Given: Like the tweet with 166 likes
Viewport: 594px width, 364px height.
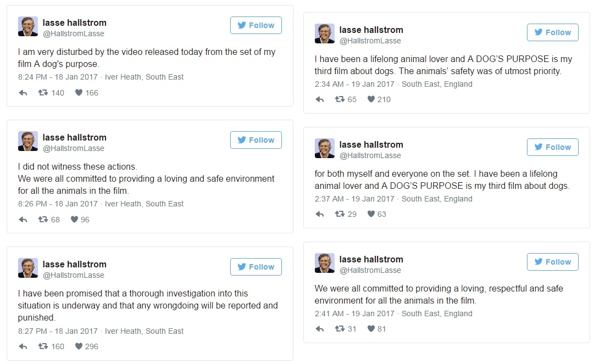Looking at the screenshot, I should 79,92.
